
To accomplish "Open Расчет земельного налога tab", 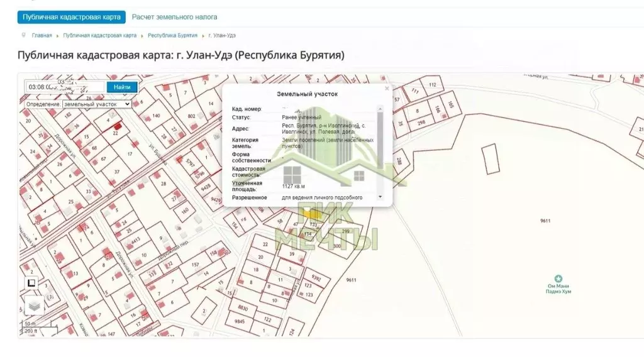I will tap(174, 17).
